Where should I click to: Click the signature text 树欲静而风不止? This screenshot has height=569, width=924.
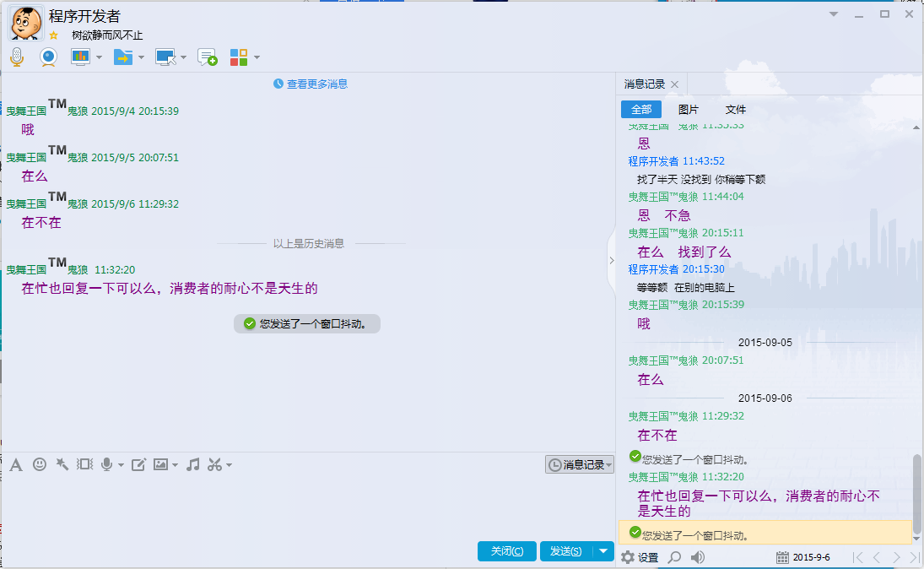[107, 35]
